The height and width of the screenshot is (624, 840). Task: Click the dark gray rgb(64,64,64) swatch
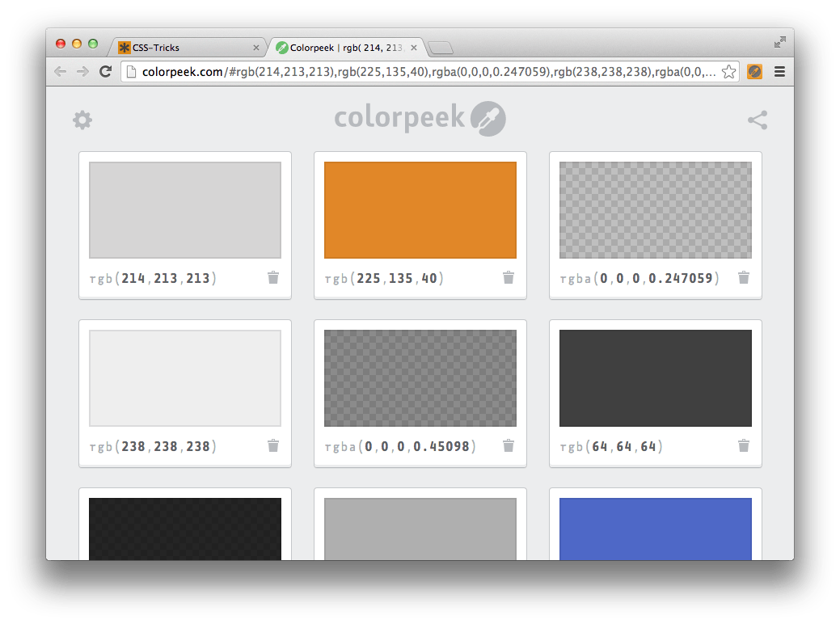(655, 378)
